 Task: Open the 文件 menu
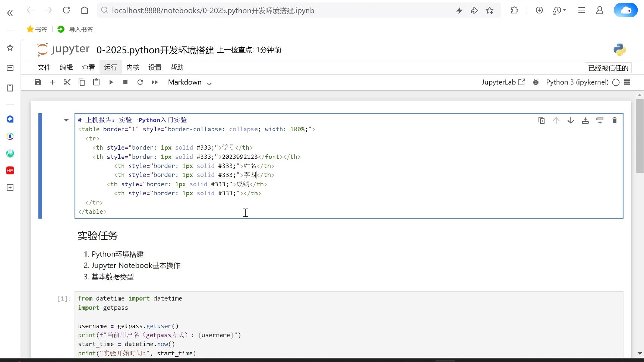[44, 67]
